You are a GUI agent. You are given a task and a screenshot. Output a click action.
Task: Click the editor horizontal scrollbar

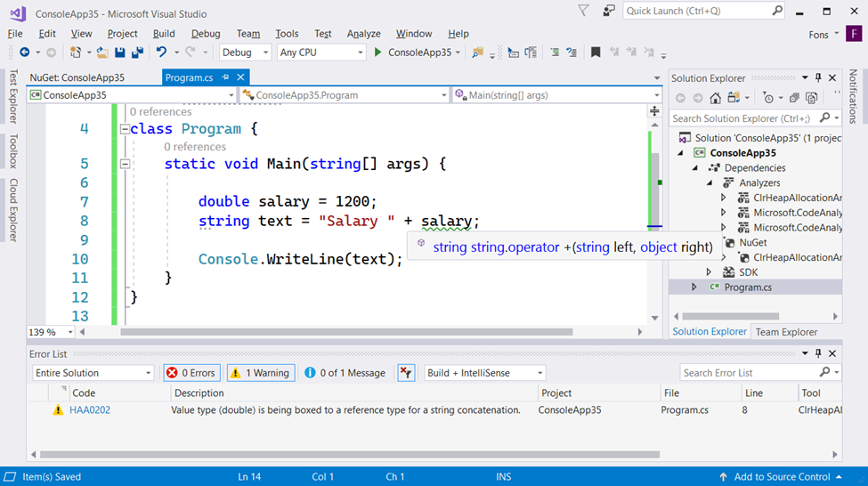tap(346, 332)
